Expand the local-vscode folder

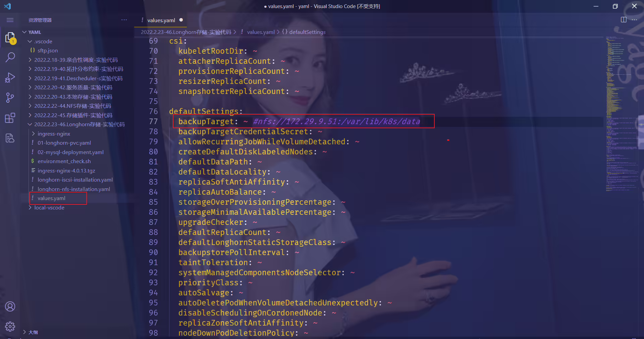pyautogui.click(x=49, y=207)
